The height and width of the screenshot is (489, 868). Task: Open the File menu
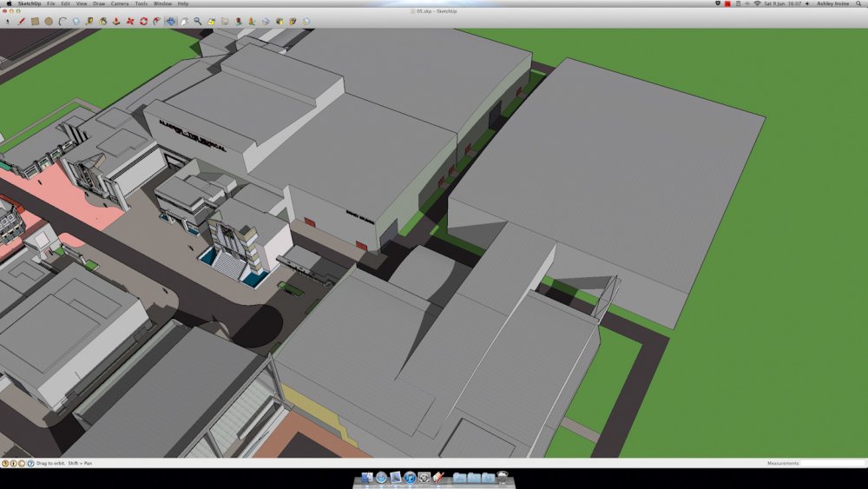click(x=51, y=3)
